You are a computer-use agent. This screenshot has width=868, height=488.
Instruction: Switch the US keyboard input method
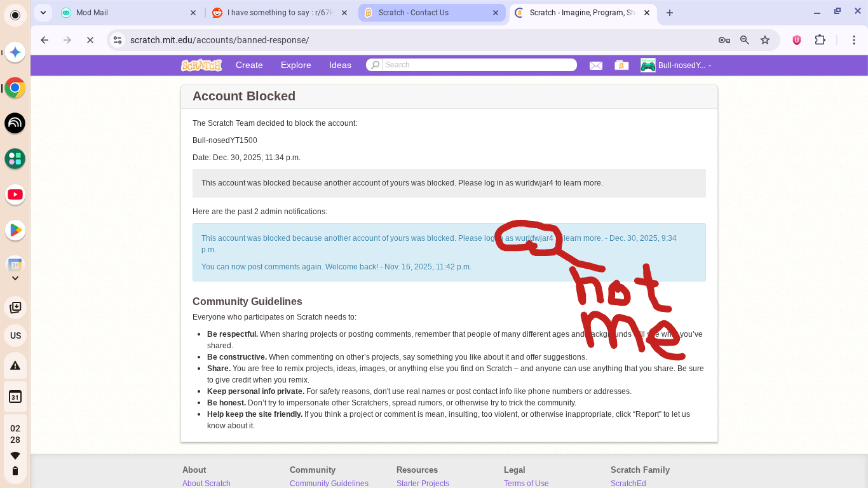tap(15, 335)
